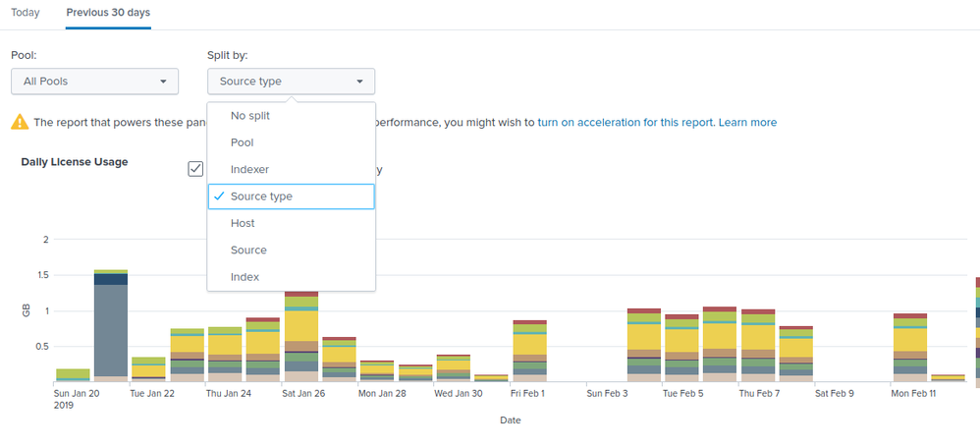
Task: Switch to the Today tab
Action: [x=26, y=13]
